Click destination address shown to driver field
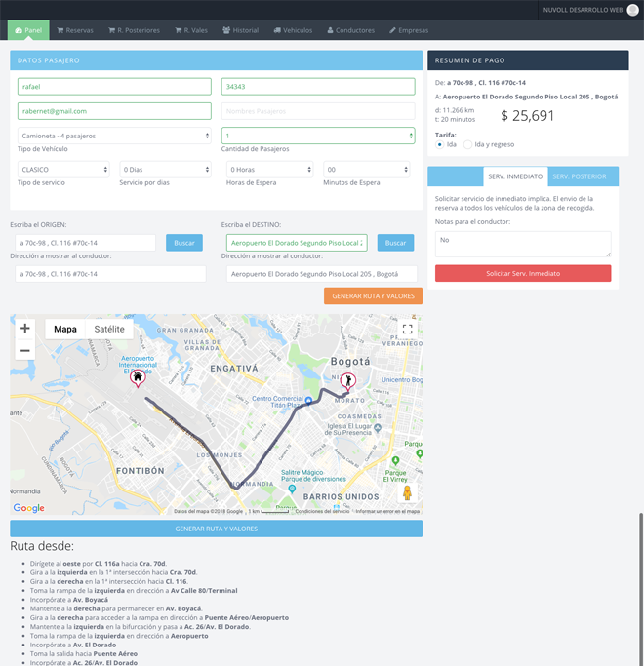 coord(321,274)
